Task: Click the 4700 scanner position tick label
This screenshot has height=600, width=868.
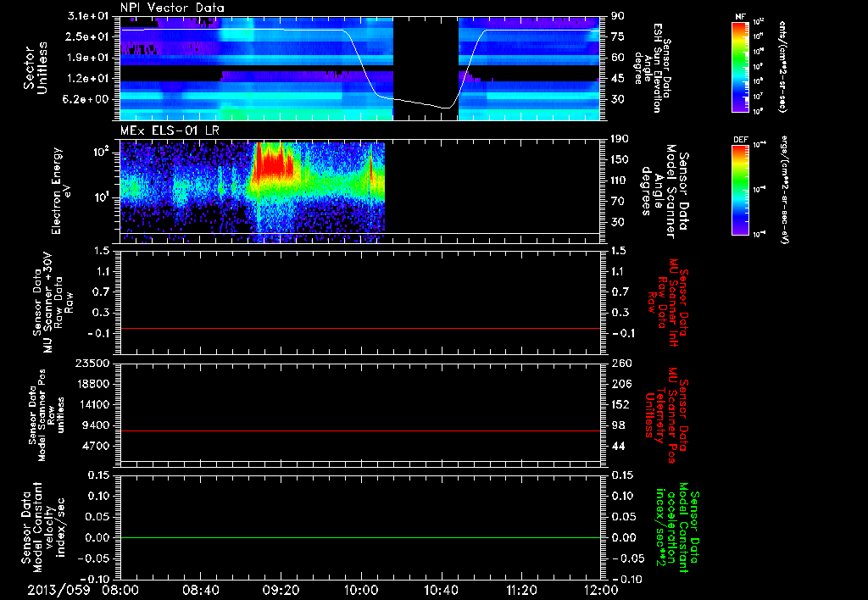Action: click(x=97, y=446)
